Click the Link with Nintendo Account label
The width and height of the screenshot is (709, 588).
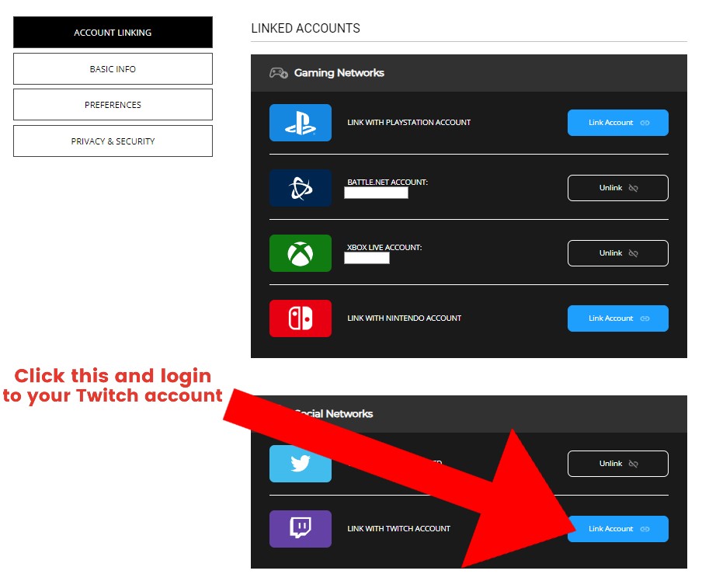tap(404, 318)
